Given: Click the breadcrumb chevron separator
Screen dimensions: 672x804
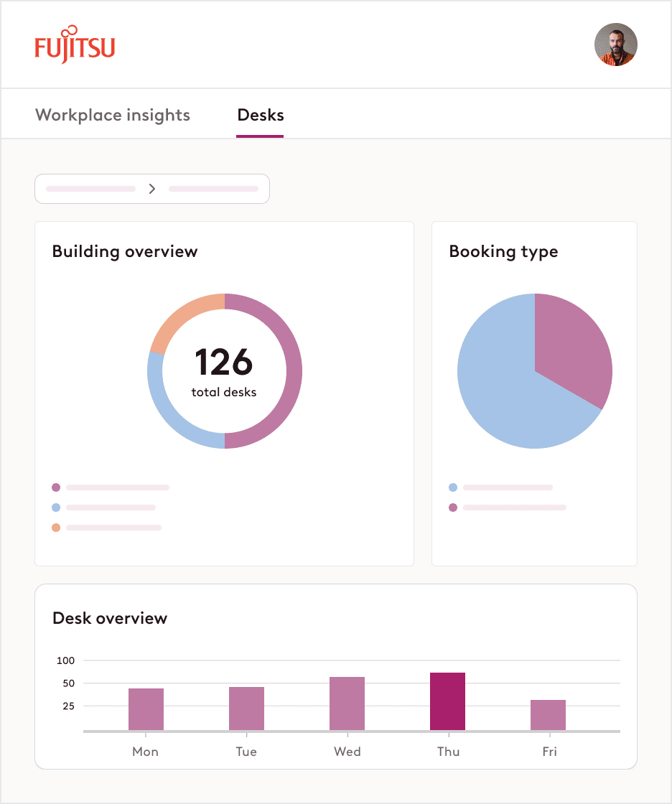Looking at the screenshot, I should 151,189.
